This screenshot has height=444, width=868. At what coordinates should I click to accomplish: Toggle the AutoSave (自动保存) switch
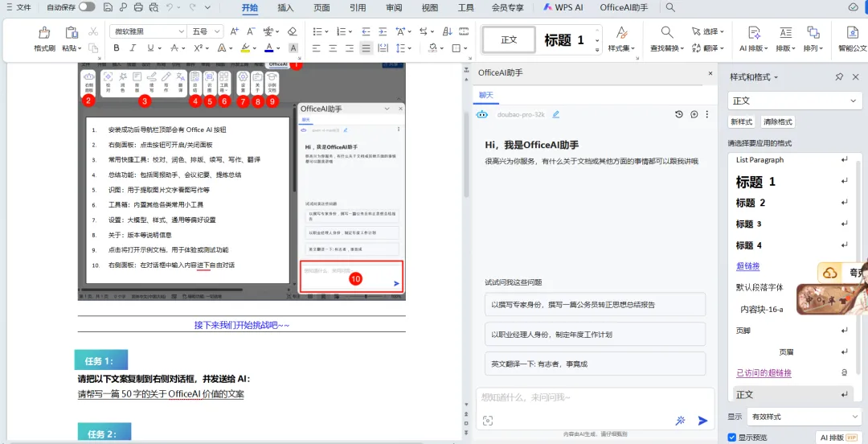(86, 7)
